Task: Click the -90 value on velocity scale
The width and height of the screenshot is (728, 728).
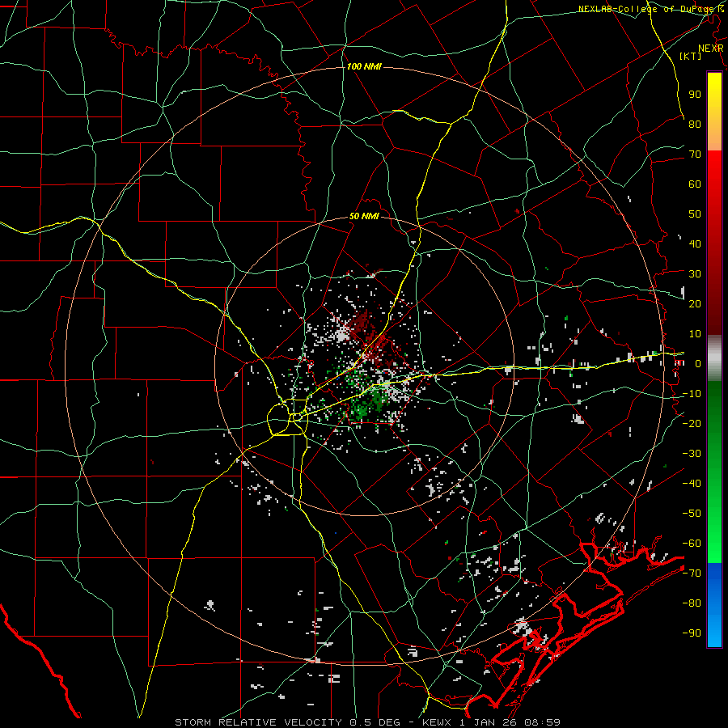Action: [x=692, y=633]
